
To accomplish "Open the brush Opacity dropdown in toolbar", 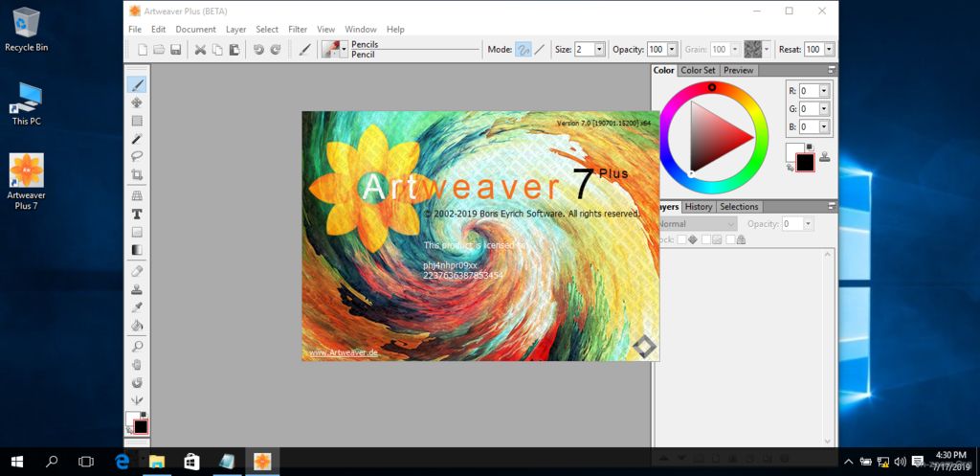I will click(672, 50).
